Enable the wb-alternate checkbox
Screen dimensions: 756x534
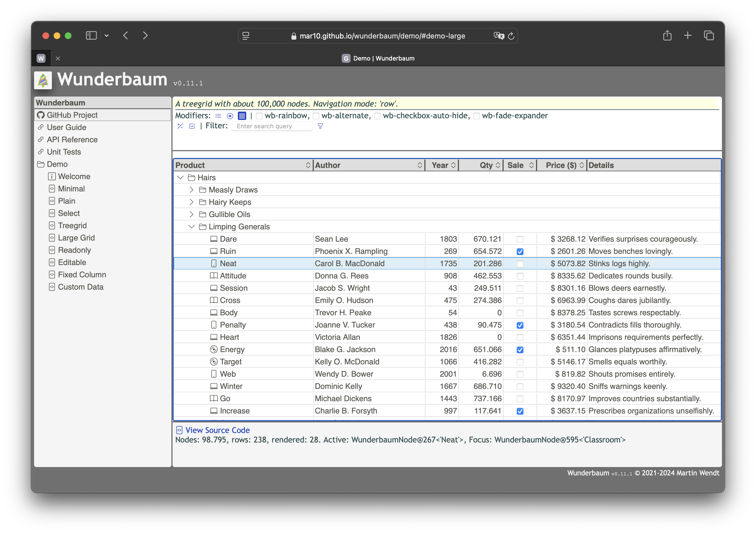point(316,116)
